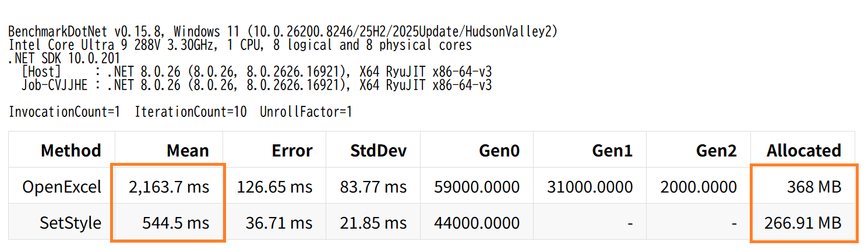Image resolution: width=868 pixels, height=249 pixels.
Task: Select the 544.5 ms mean value
Action: (x=175, y=222)
